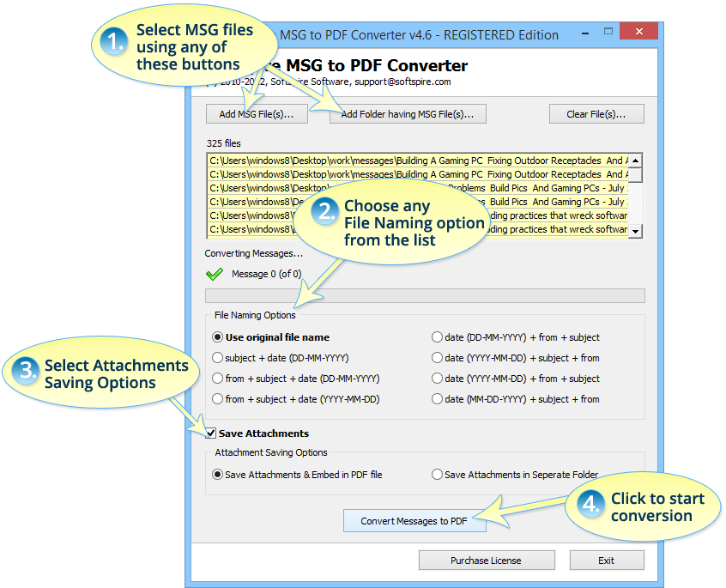
Task: Select subject + date (DD-MM-YYYY) naming option
Action: pyautogui.click(x=280, y=358)
